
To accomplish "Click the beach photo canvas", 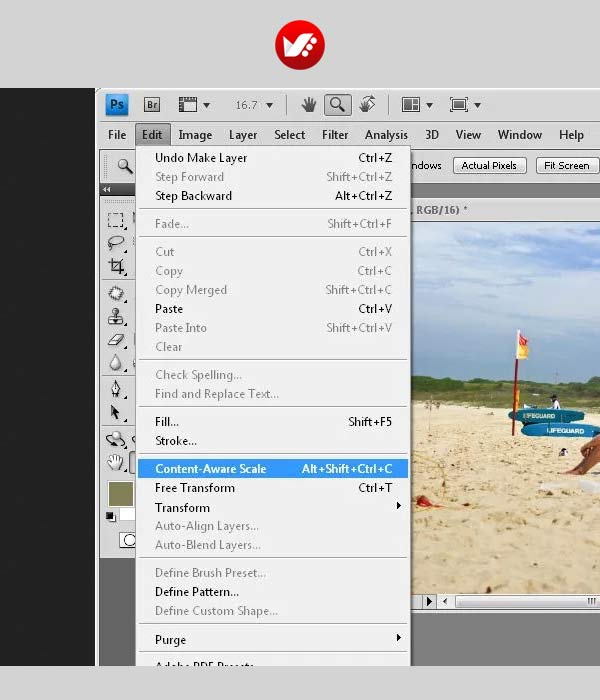I will tap(505, 408).
